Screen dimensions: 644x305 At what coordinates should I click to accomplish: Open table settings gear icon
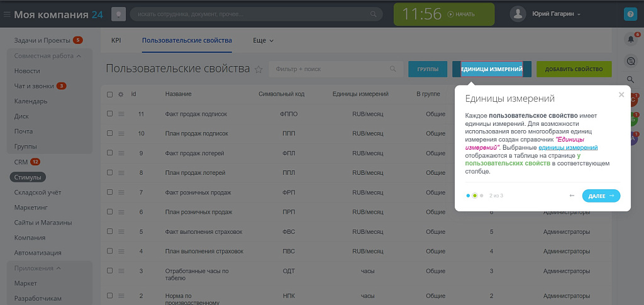coord(121,94)
